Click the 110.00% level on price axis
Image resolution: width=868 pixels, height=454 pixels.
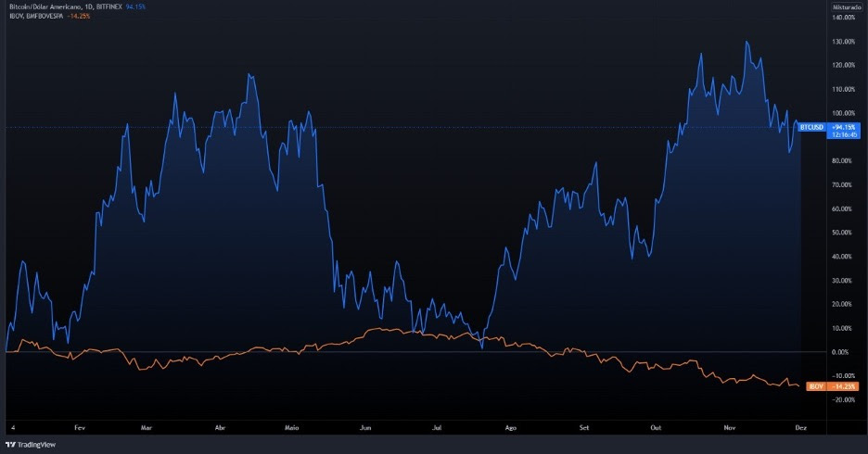844,89
